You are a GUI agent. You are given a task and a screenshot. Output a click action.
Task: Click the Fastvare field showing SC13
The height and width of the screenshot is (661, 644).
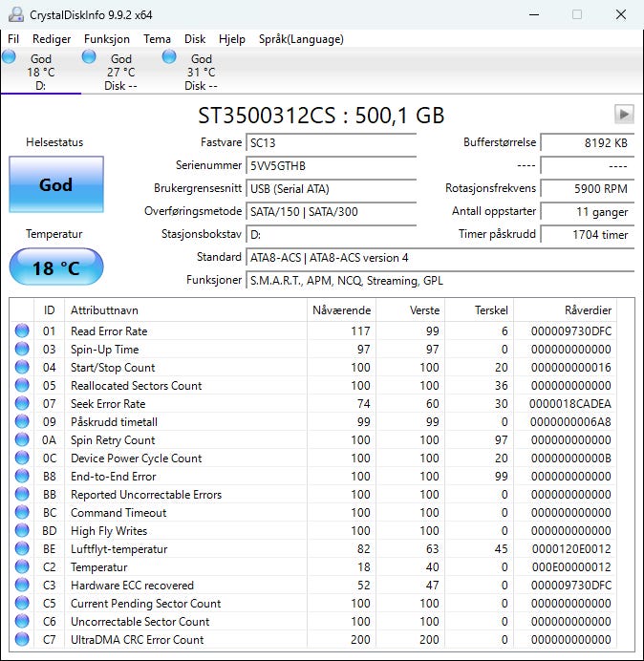332,142
